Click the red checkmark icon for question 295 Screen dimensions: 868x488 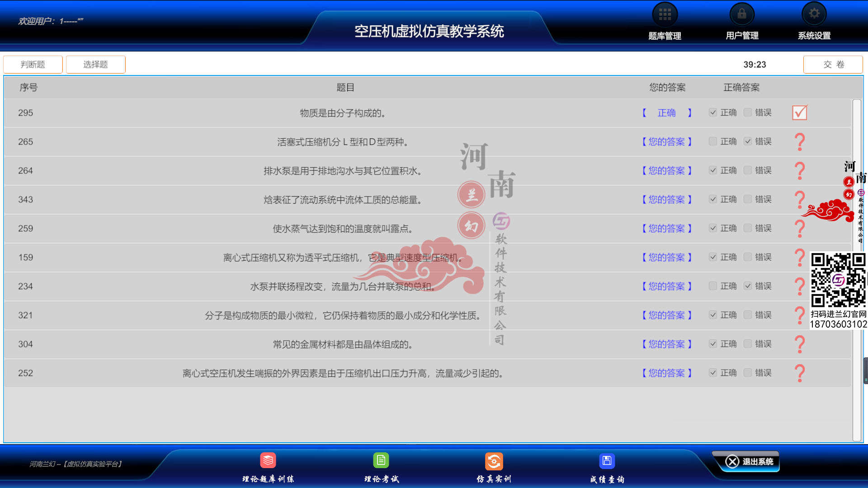coord(799,113)
